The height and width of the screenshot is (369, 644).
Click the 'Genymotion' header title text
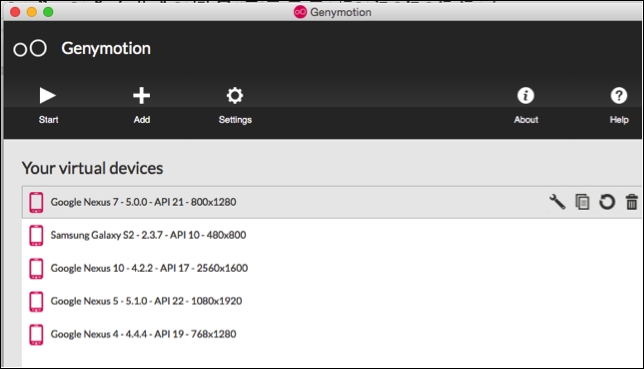click(x=106, y=48)
